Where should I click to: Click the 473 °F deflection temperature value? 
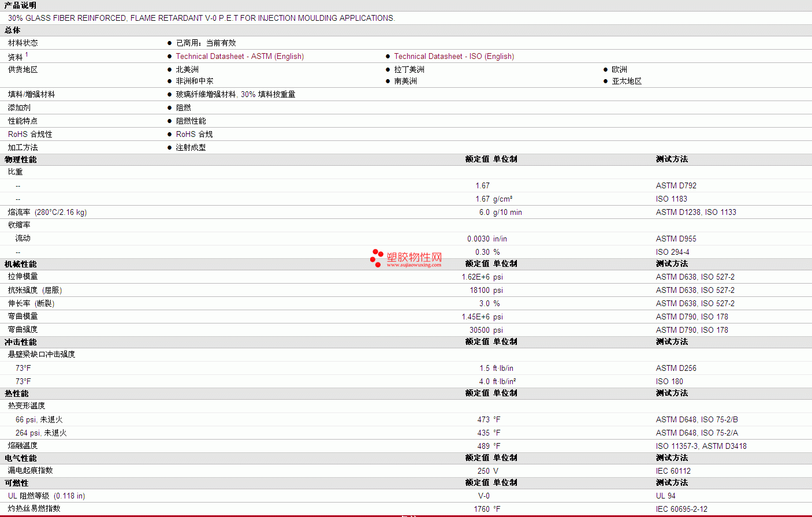[489, 419]
